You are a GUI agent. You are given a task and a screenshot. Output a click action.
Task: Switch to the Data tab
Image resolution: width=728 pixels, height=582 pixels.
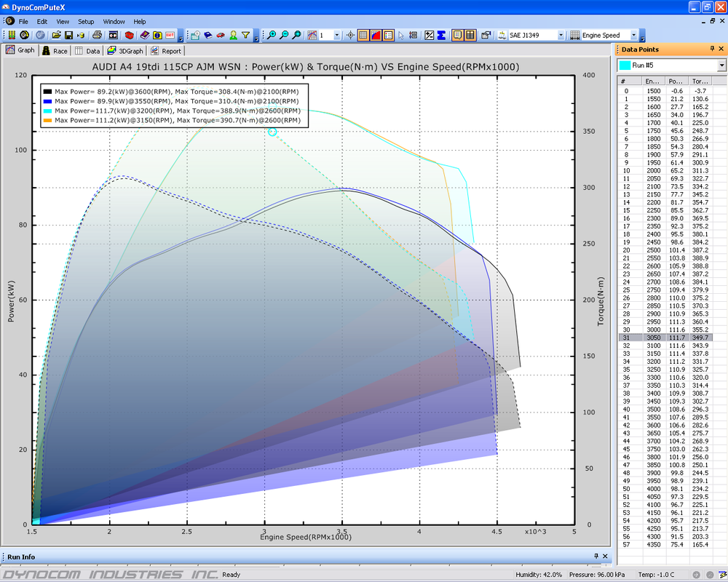point(88,51)
